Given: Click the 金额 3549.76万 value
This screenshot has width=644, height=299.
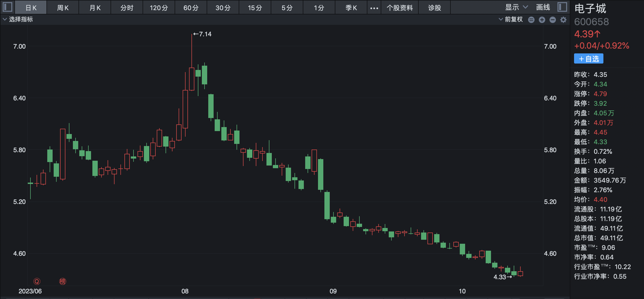Looking at the screenshot, I should [610, 180].
